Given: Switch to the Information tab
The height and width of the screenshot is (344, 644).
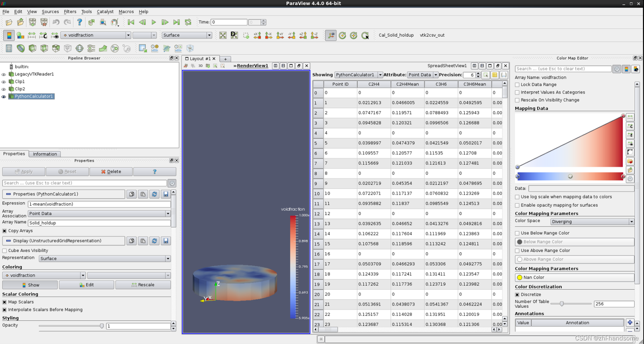Looking at the screenshot, I should (x=45, y=154).
